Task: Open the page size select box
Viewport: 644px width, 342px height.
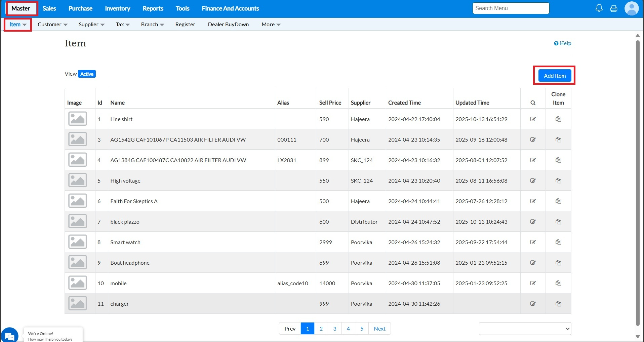Action: coord(525,329)
